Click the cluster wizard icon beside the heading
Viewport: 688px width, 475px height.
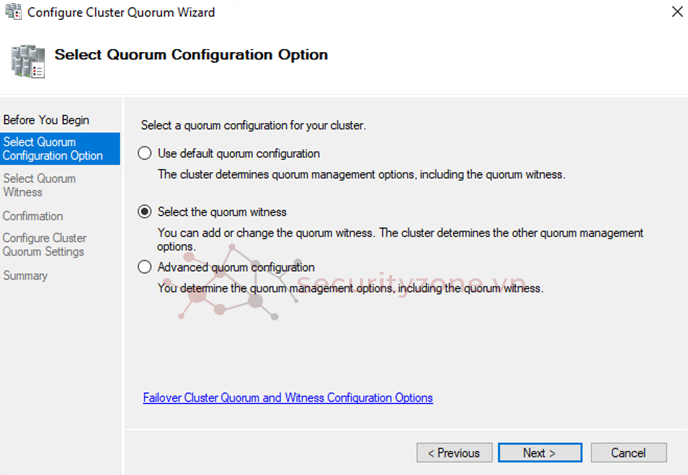pos(27,60)
